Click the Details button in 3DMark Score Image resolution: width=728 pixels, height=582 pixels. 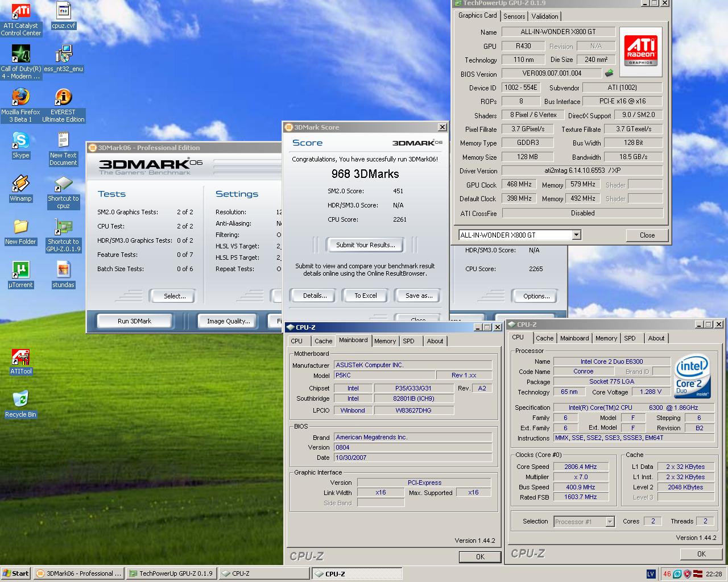point(315,296)
